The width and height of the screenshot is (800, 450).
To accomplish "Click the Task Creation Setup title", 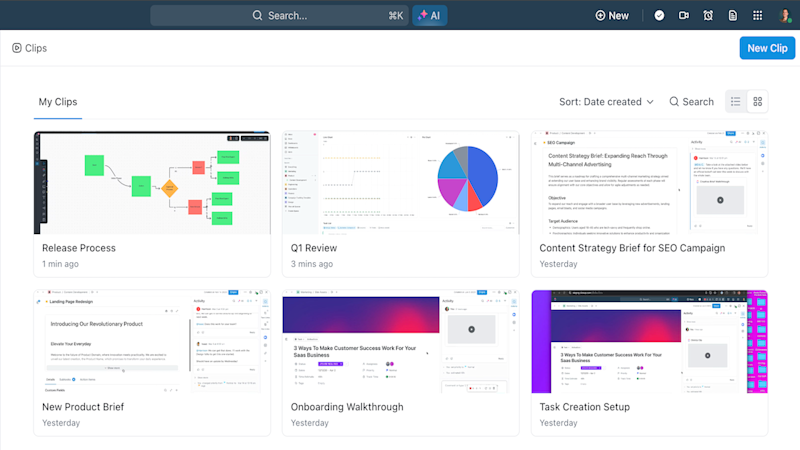I will point(584,407).
